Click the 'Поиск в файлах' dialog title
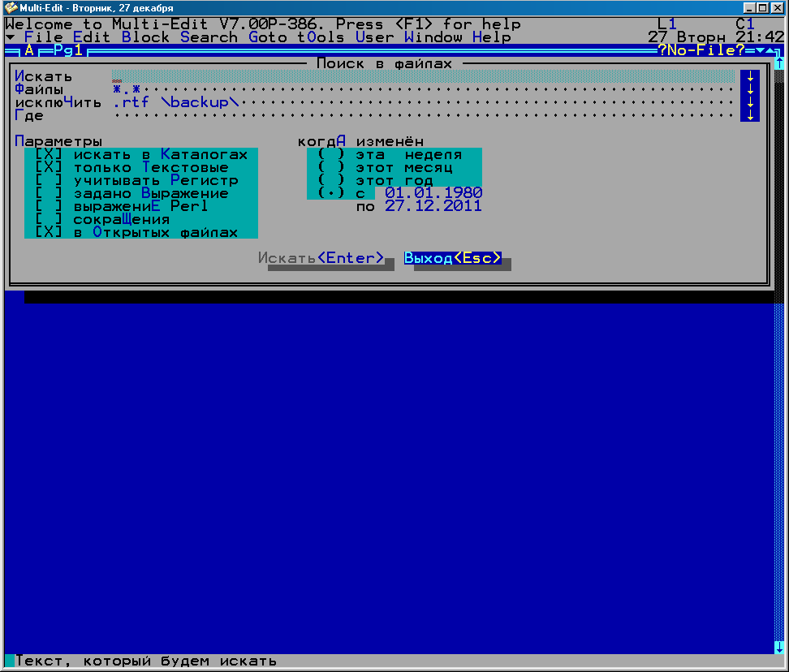789x672 pixels. point(385,63)
